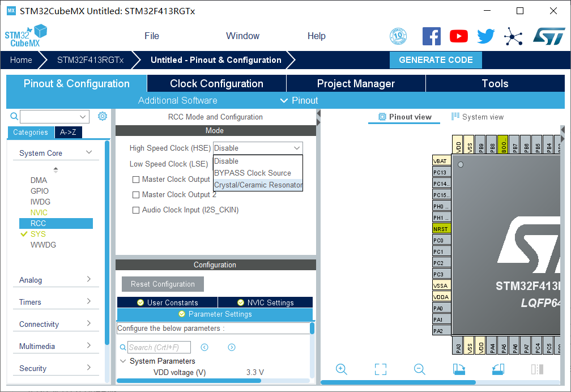571x392 pixels.
Task: Open the ST Twitter icon
Action: (x=486, y=36)
